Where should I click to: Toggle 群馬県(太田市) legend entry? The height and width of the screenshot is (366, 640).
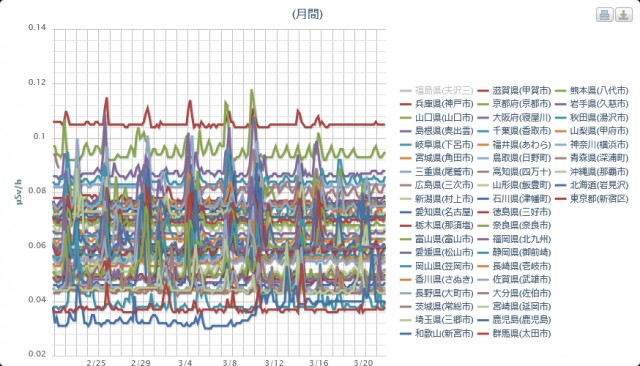[x=514, y=334]
